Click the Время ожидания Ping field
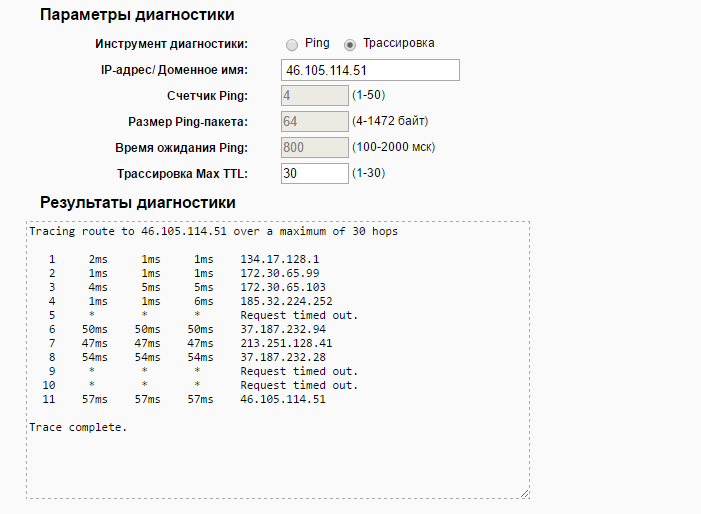The height and width of the screenshot is (514, 701). (314, 148)
